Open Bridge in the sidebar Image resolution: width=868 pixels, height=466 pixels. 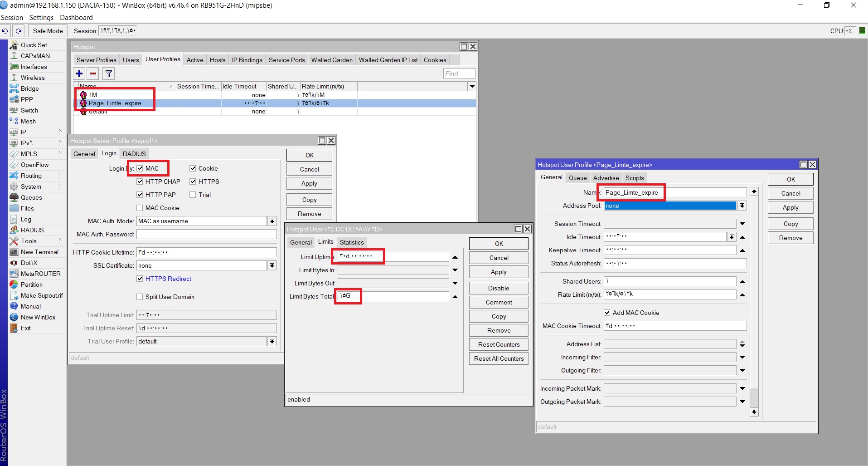29,88
